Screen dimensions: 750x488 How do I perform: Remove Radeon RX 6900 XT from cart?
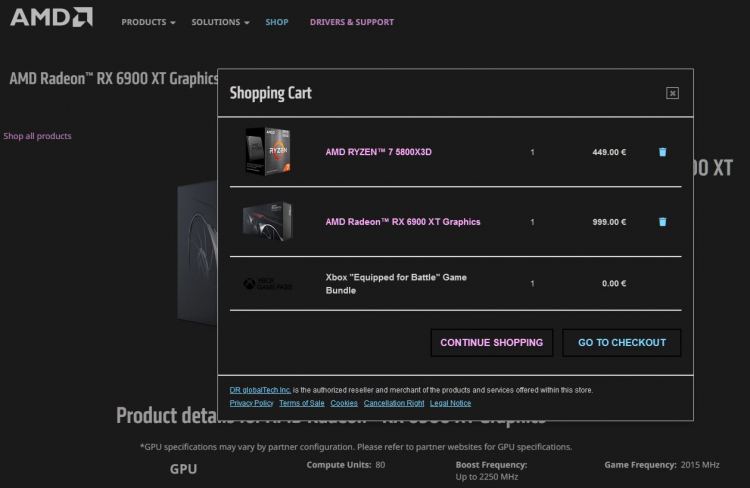(x=662, y=222)
